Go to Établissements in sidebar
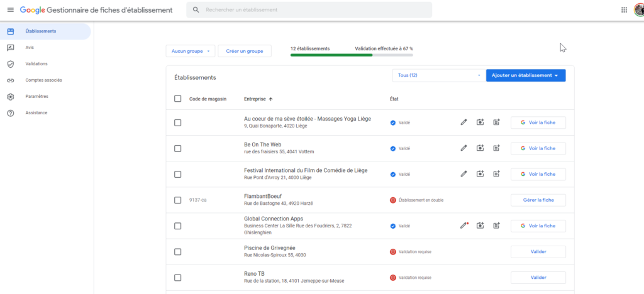 (45, 31)
